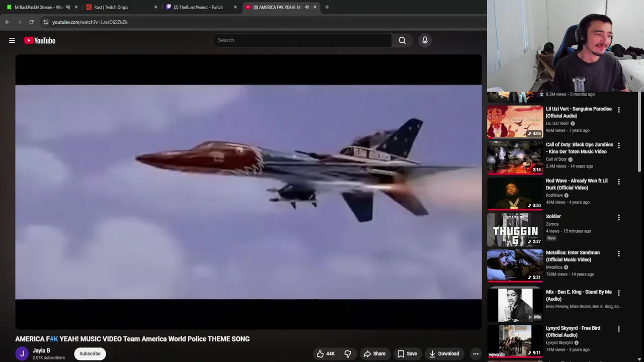Image resolution: width=644 pixels, height=362 pixels.
Task: Dislike the video with thumbs down
Action: [x=348, y=353]
